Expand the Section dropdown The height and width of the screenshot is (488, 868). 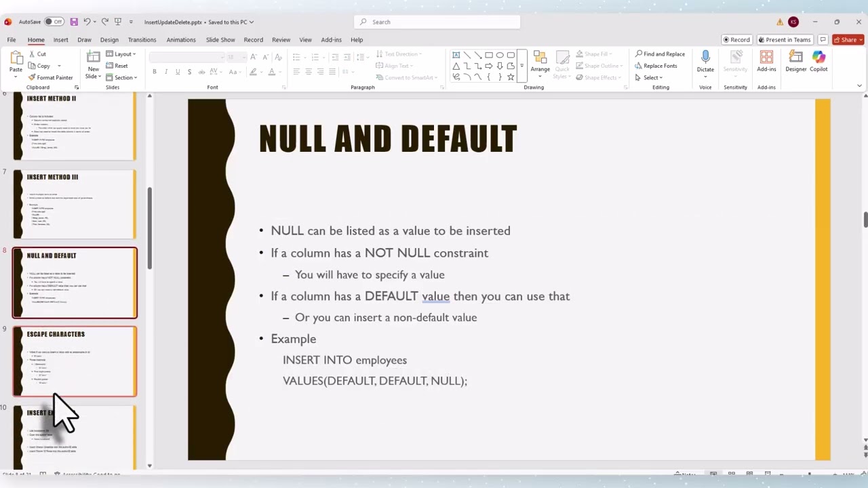pos(122,77)
